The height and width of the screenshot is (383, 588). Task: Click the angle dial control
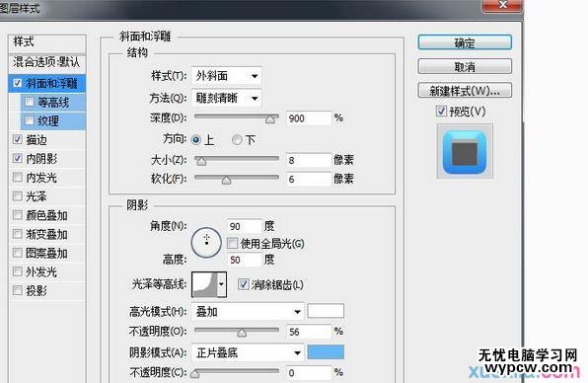206,242
